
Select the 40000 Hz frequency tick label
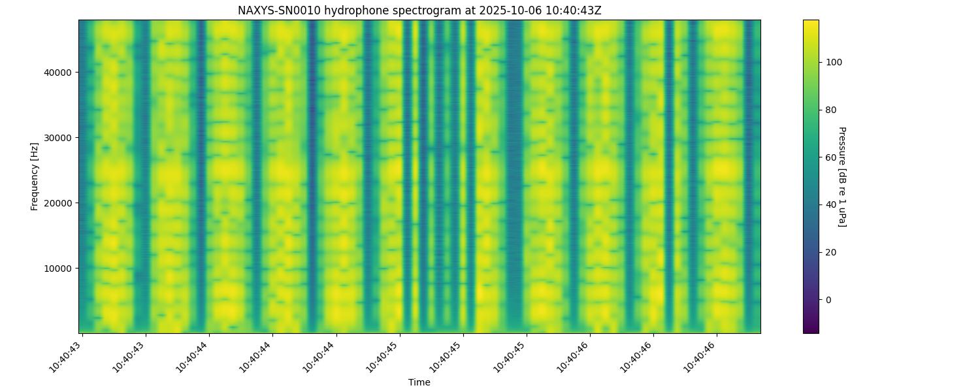coord(57,72)
